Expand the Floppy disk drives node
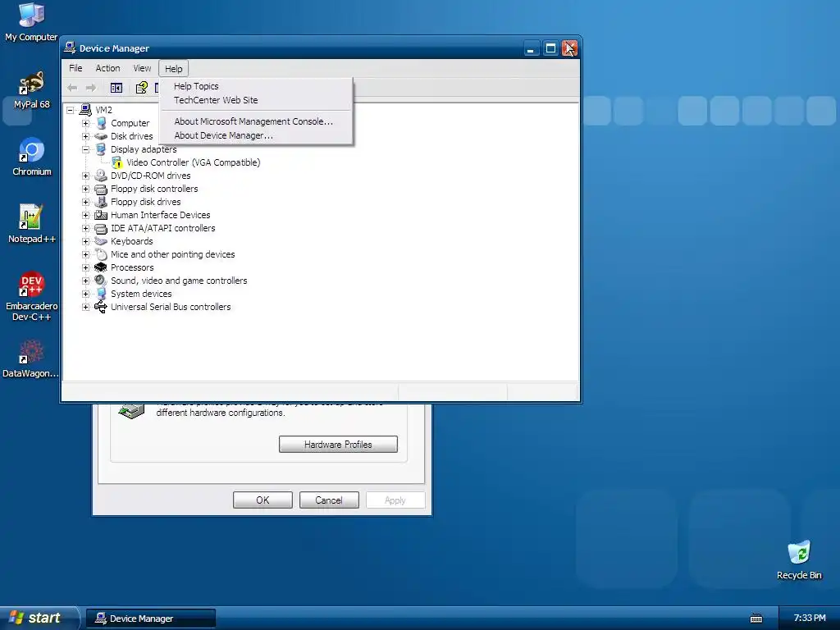This screenshot has height=630, width=840. (85, 202)
